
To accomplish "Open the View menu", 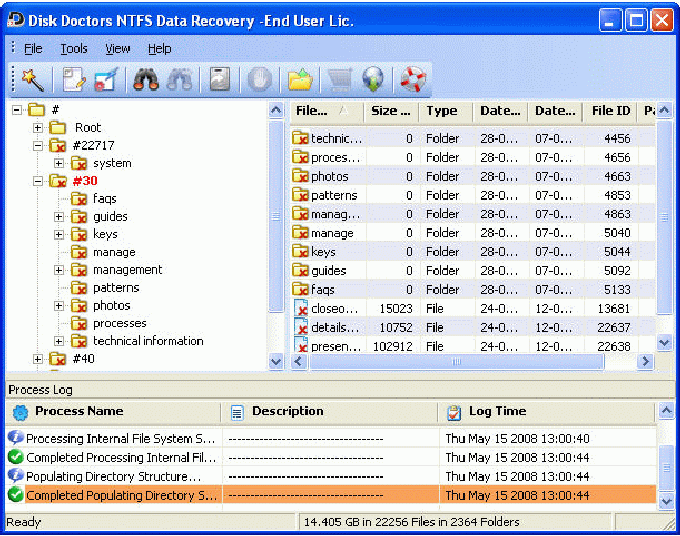I will [x=118, y=49].
